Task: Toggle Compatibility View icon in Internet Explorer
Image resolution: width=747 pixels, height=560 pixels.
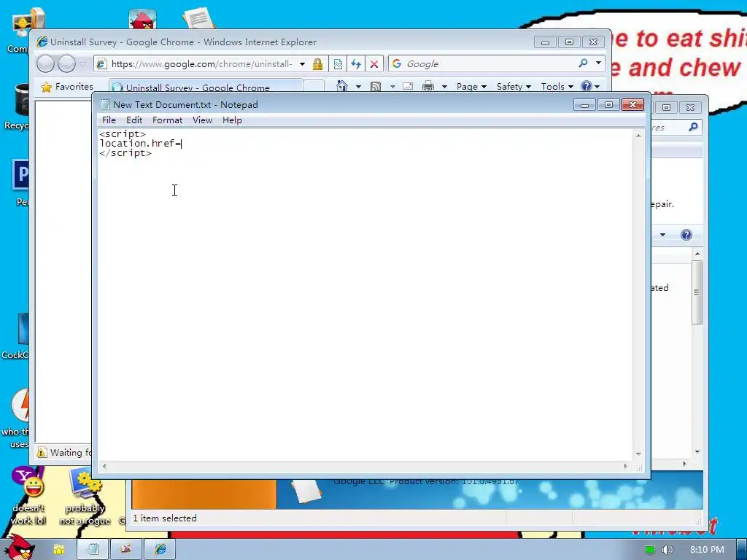Action: 338,63
